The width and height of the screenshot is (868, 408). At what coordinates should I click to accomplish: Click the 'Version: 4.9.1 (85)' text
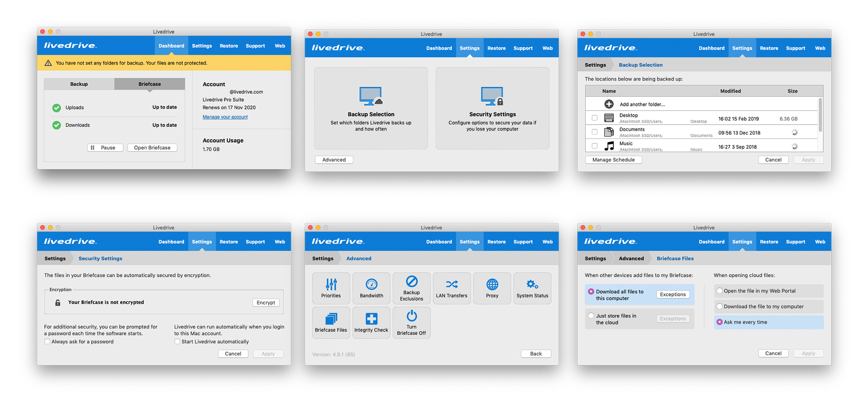[334, 355]
